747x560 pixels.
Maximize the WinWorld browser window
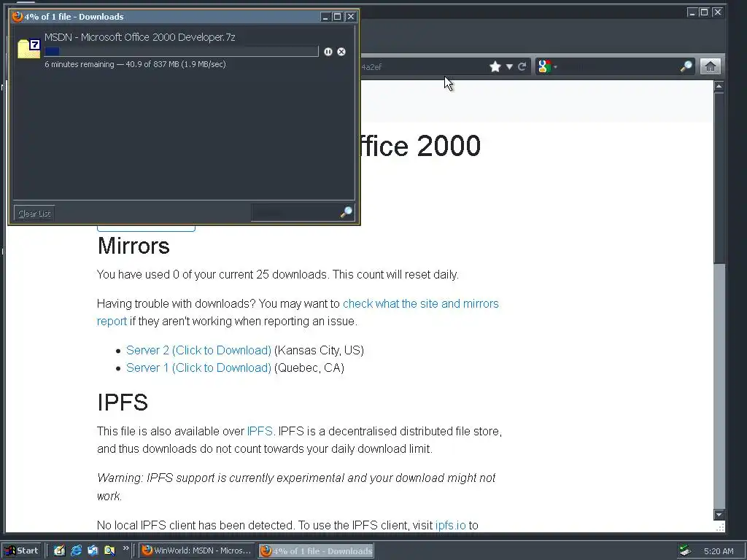click(x=704, y=12)
